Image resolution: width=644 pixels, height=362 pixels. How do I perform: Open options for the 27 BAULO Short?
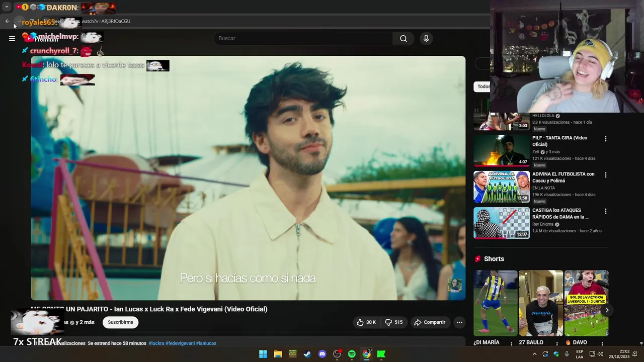tap(557, 344)
